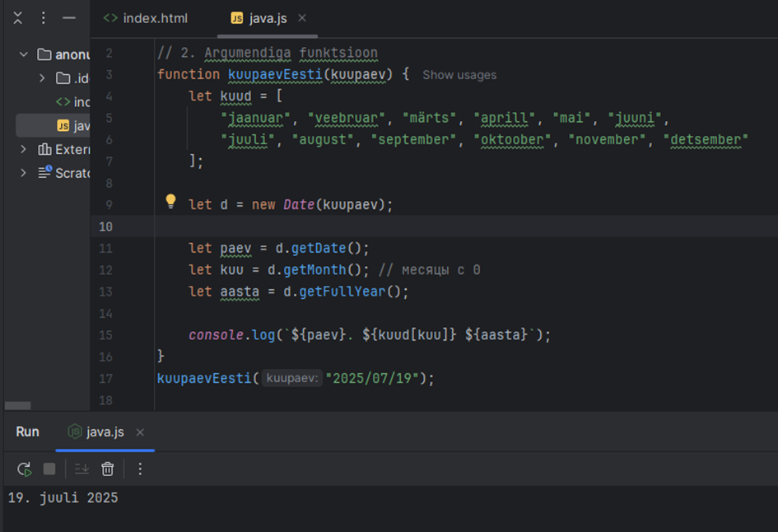Close the java.js editor tab
Image resolution: width=778 pixels, height=532 pixels.
(302, 18)
